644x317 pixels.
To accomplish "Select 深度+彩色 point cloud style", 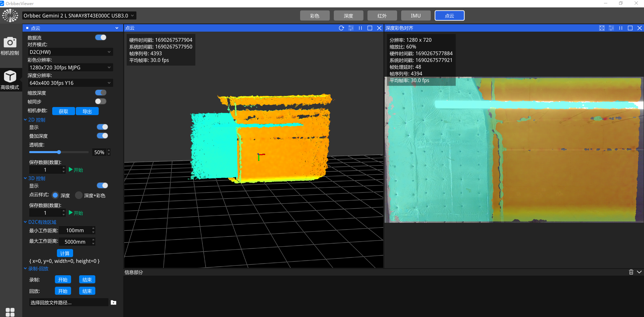I will point(79,195).
